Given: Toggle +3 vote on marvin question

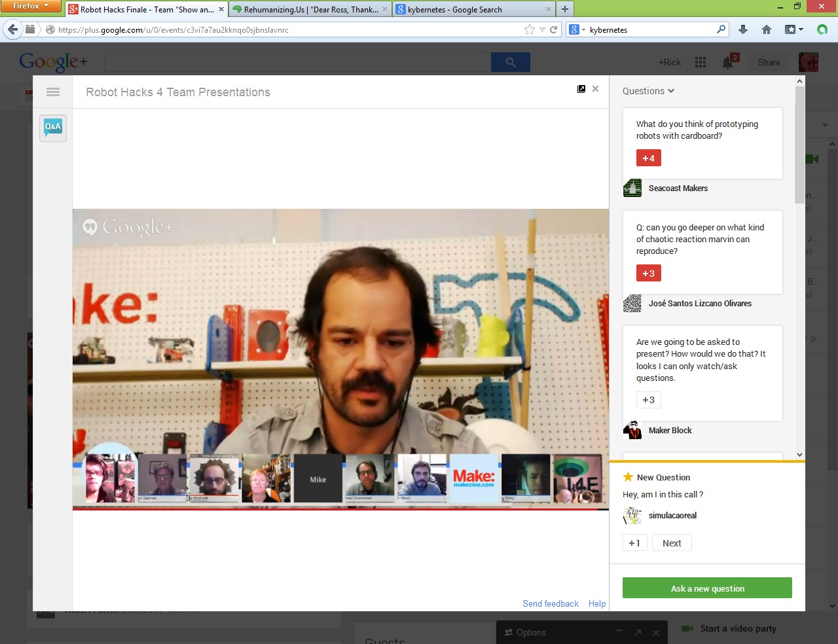Looking at the screenshot, I should pos(648,274).
